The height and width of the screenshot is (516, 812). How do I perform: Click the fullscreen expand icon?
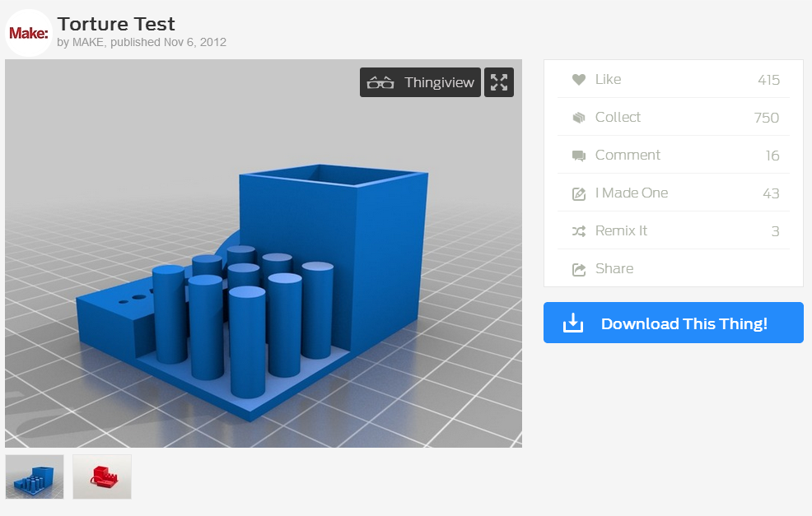pyautogui.click(x=499, y=82)
